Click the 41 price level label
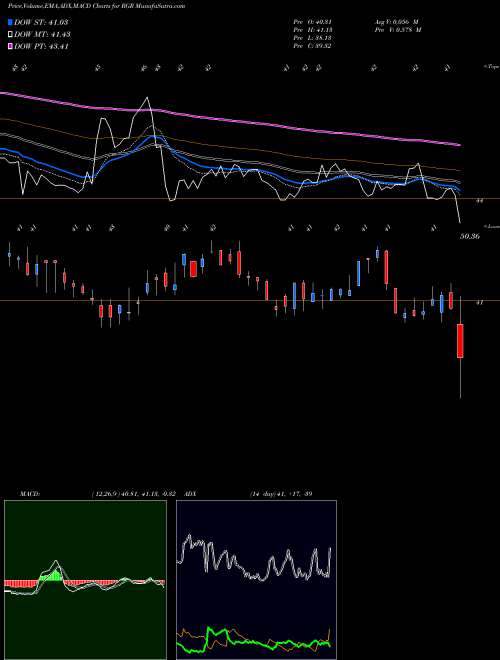 click(x=479, y=302)
